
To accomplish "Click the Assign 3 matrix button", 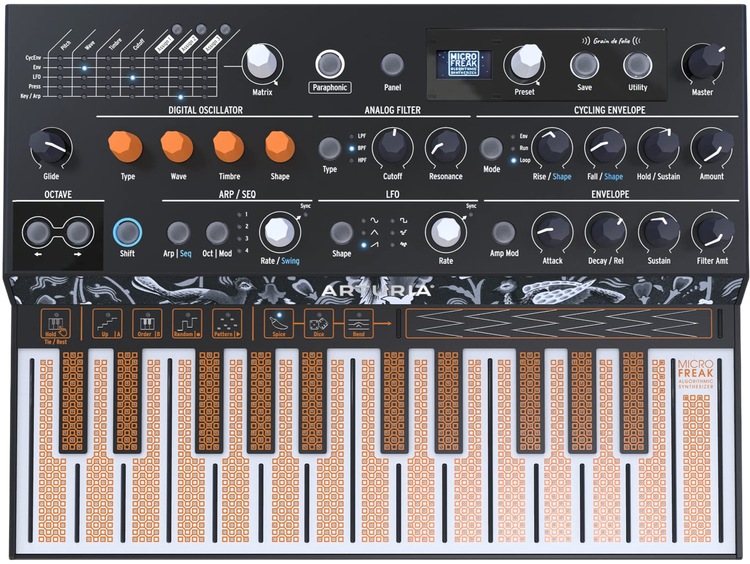I will [x=225, y=29].
